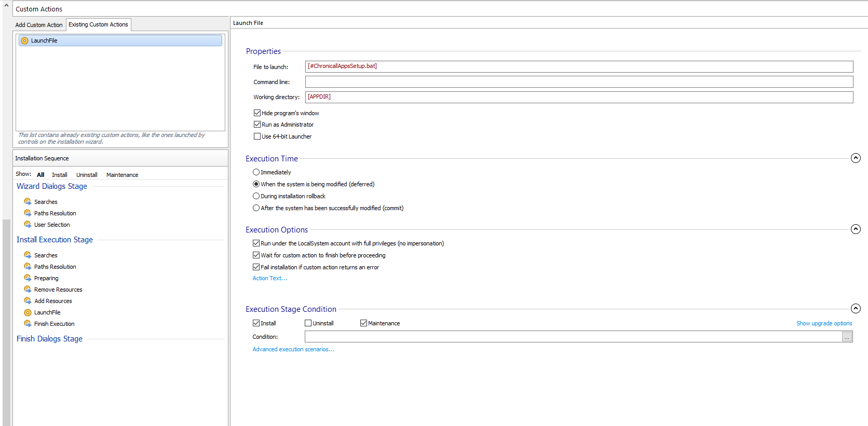The height and width of the screenshot is (426, 868).
Task: Filter installation sequence by Uninstall
Action: point(87,175)
